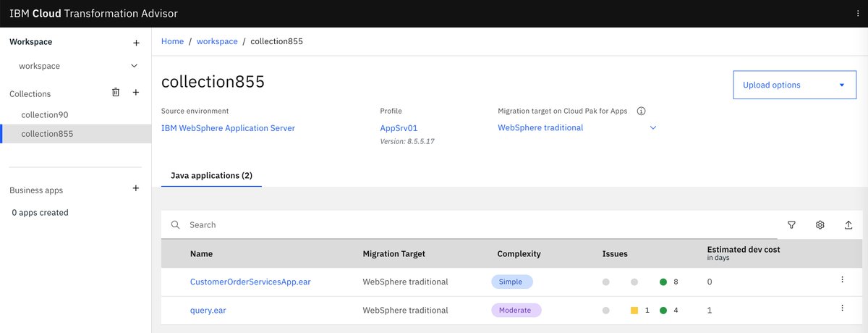Image resolution: width=868 pixels, height=333 pixels.
Task: Open IBM WebSphere Application Server link
Action: pyautogui.click(x=228, y=128)
